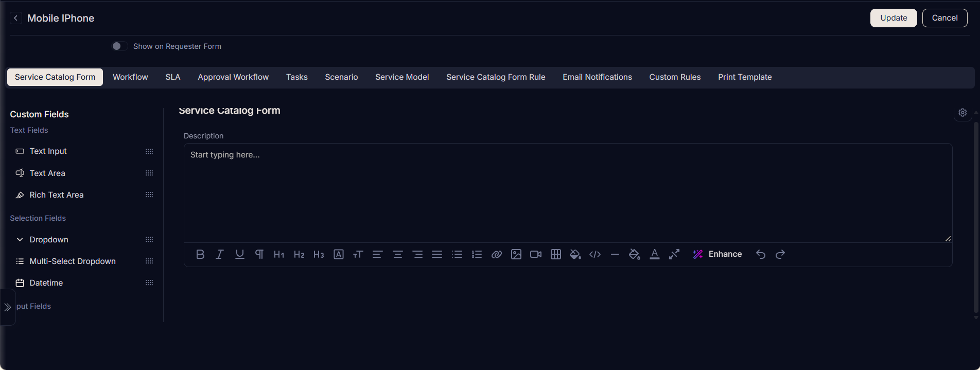Open the Workflow tab
Image resolution: width=980 pixels, height=370 pixels.
tap(130, 77)
